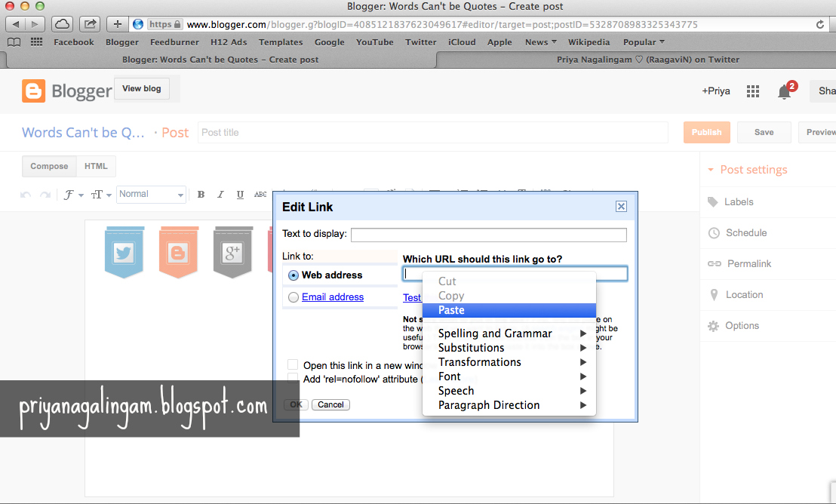Check Open this link in a new window
The height and width of the screenshot is (504, 836).
[x=293, y=365]
